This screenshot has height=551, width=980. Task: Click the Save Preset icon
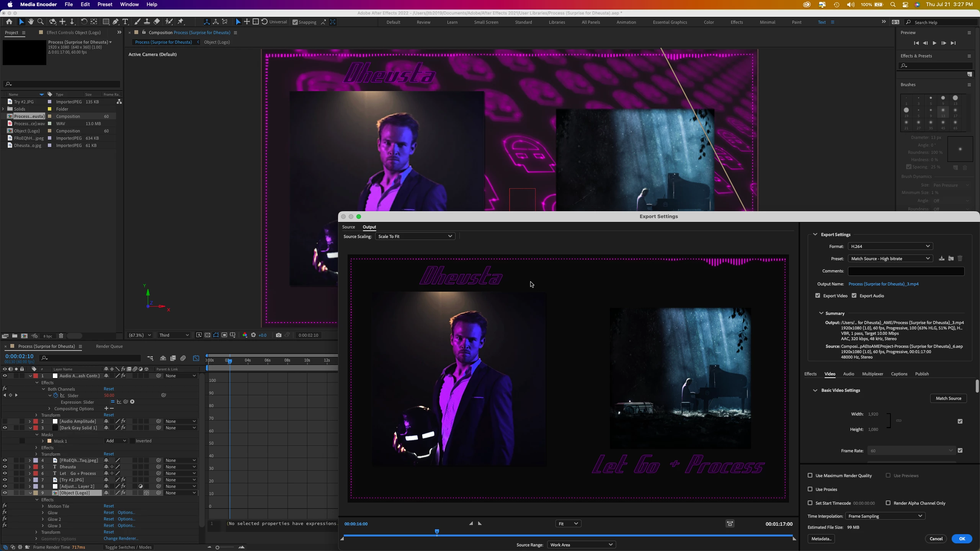click(x=941, y=259)
